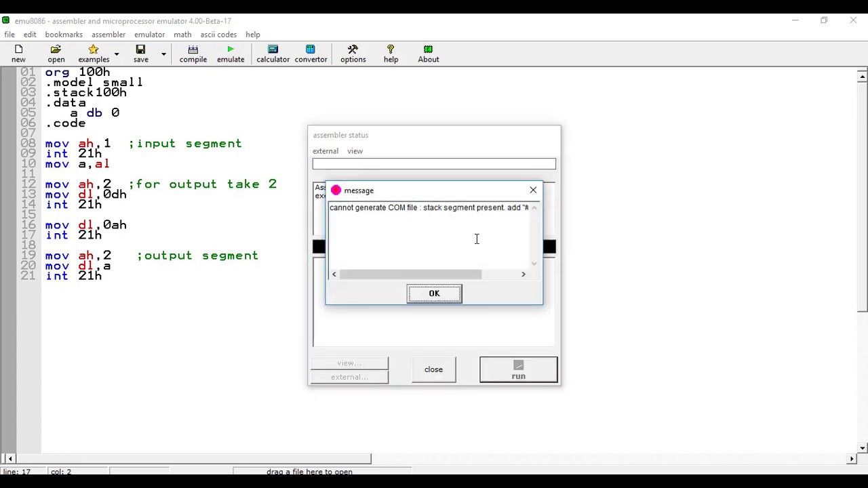This screenshot has width=868, height=488.
Task: Open the math menu
Action: point(182,35)
